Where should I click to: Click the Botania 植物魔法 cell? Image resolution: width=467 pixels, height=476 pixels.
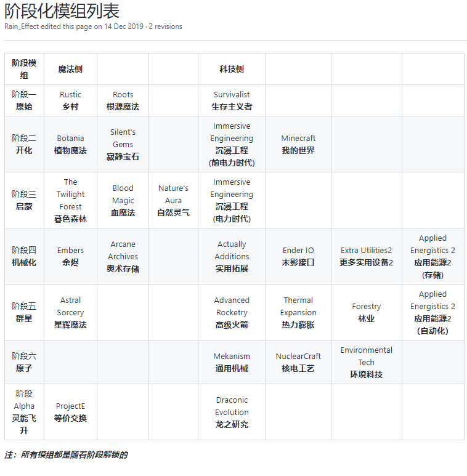coord(70,144)
